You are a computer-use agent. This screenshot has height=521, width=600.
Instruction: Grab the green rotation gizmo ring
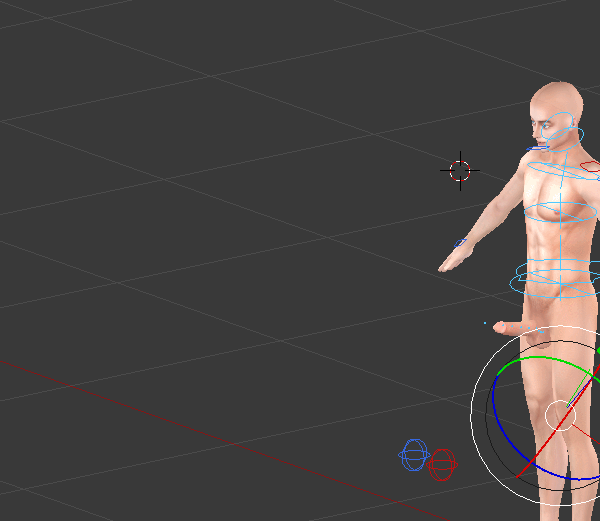(x=536, y=359)
